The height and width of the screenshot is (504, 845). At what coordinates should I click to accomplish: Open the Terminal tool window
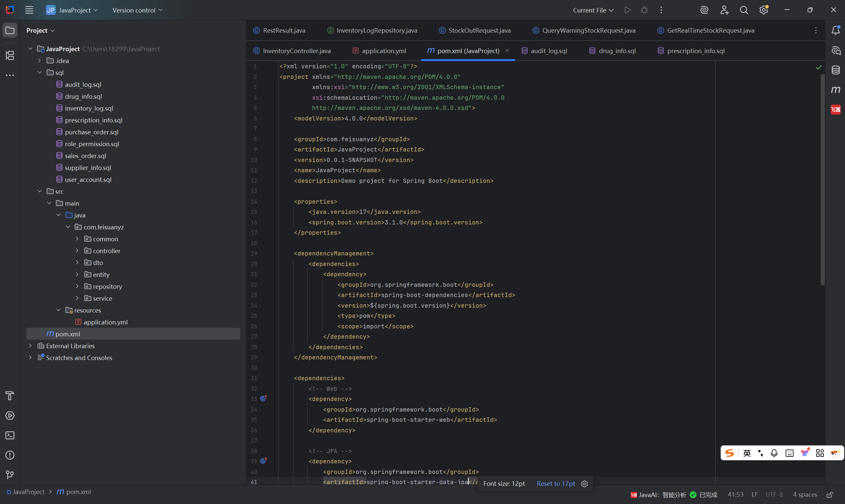[x=10, y=435]
